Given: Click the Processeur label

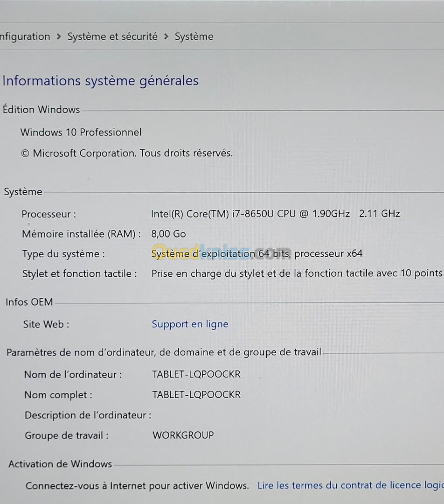Looking at the screenshot, I should 49,214.
